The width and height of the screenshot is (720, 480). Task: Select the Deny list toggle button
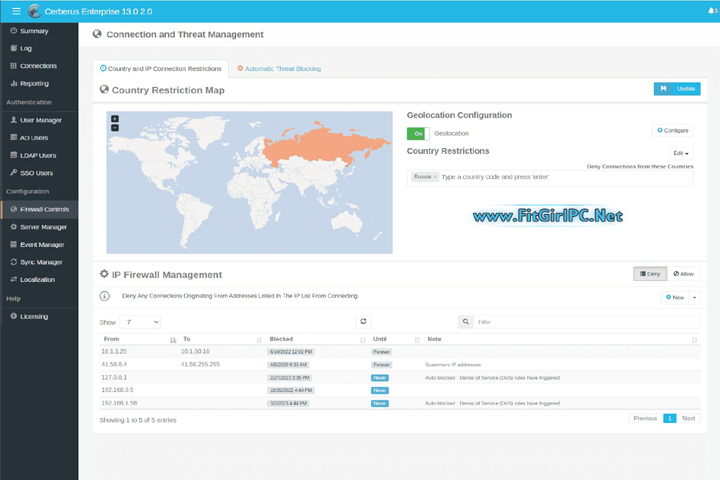point(650,273)
